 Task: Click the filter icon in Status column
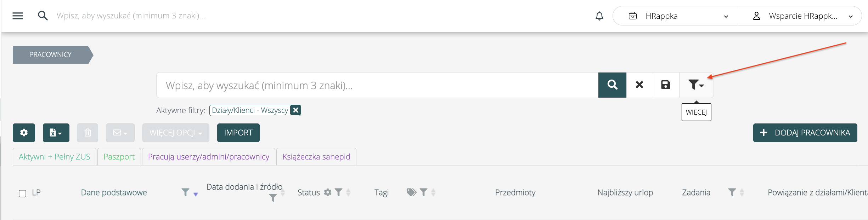(339, 192)
